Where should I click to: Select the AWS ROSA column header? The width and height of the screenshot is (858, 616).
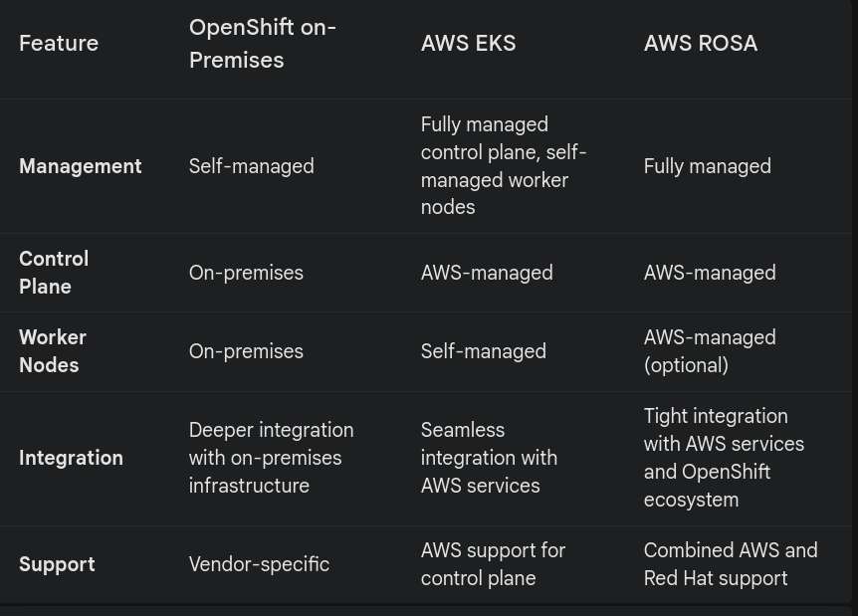700,44
